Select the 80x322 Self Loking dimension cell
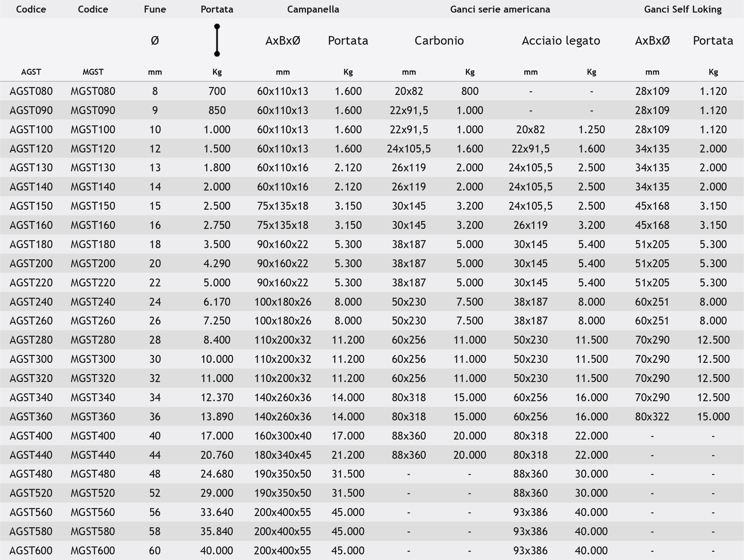 tap(652, 416)
